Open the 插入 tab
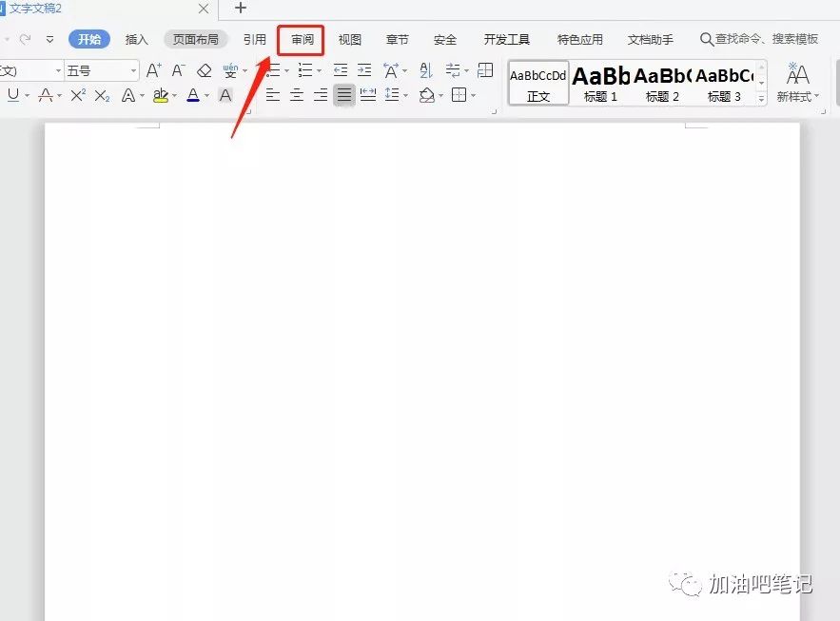 point(136,39)
